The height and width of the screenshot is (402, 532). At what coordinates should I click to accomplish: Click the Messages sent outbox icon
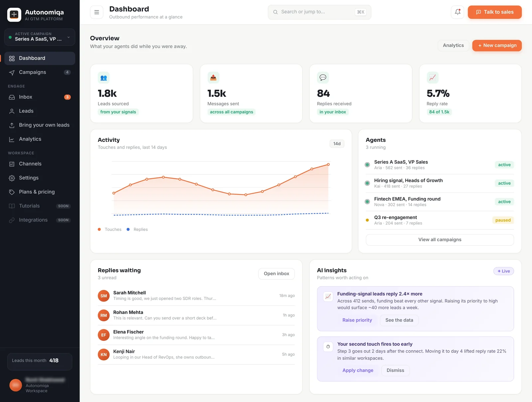click(x=213, y=78)
